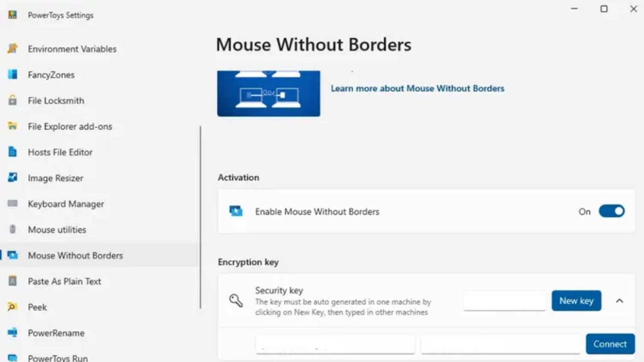Screen dimensions: 644x362
Task: Click the PowerToys app icon in title bar
Action: [12, 15]
